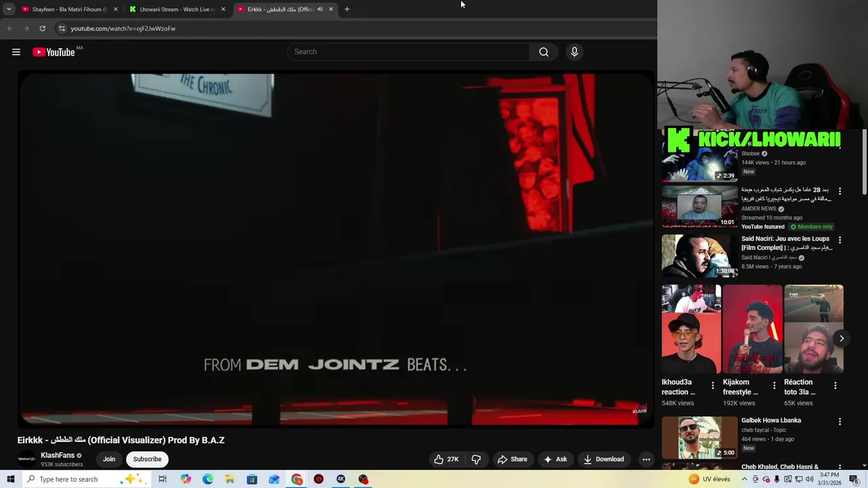
Task: Open more options for the AMDER NEWS video
Action: click(840, 191)
